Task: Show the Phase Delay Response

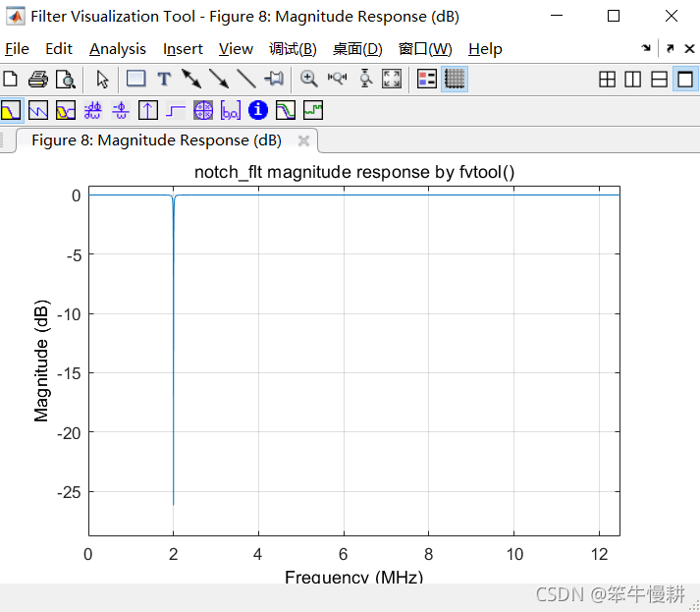Action: pyautogui.click(x=121, y=110)
